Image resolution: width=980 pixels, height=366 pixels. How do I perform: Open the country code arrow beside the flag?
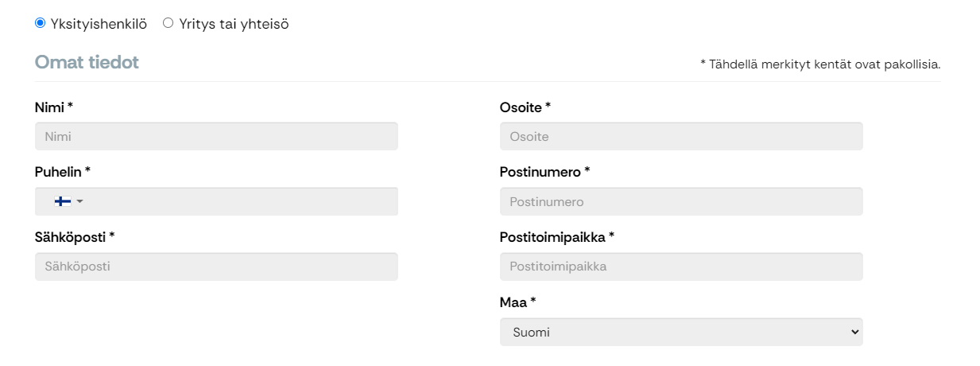coord(79,201)
